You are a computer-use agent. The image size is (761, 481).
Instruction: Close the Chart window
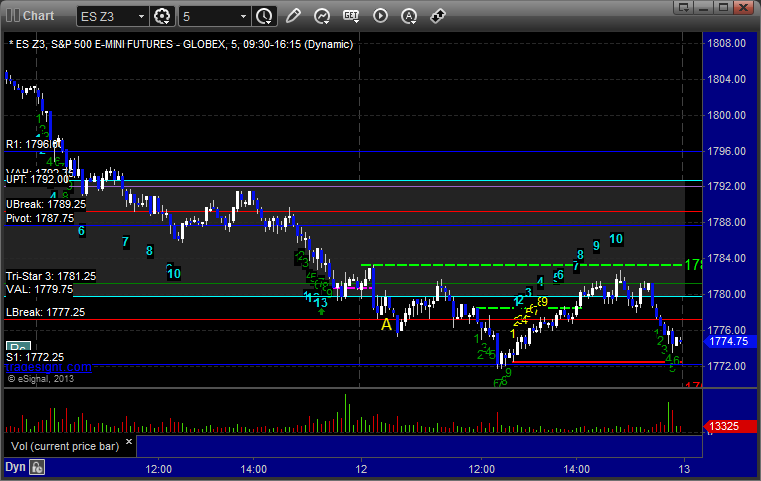tap(744, 7)
